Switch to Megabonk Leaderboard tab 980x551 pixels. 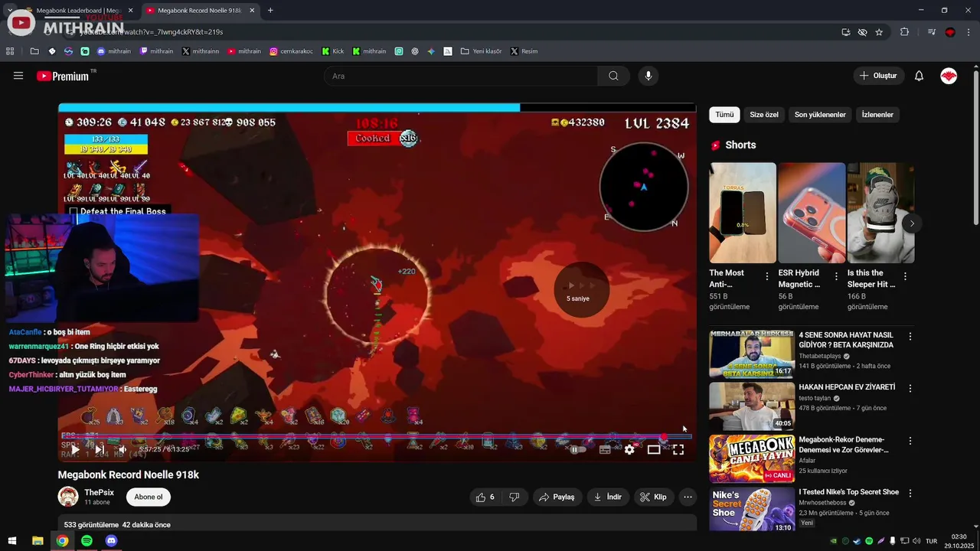tap(78, 11)
